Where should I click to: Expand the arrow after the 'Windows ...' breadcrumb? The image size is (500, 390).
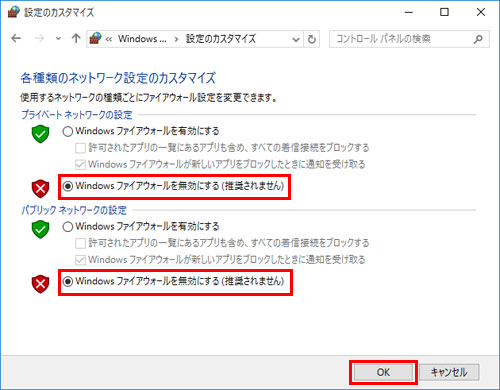(x=176, y=39)
